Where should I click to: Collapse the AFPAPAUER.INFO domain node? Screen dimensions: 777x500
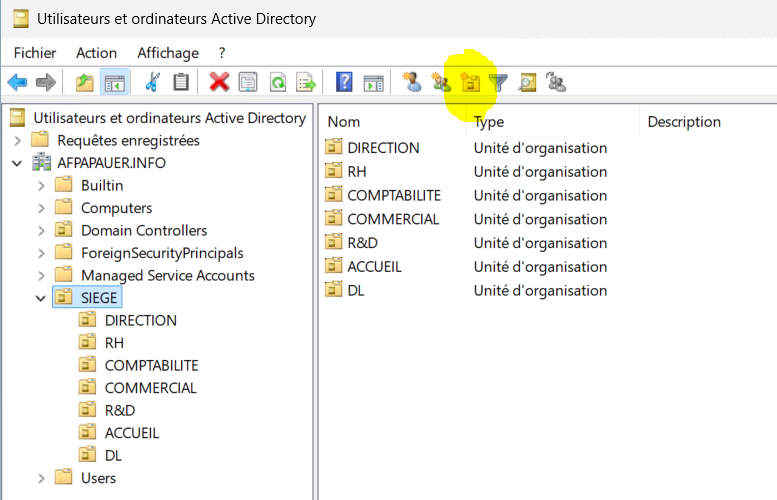click(x=17, y=163)
